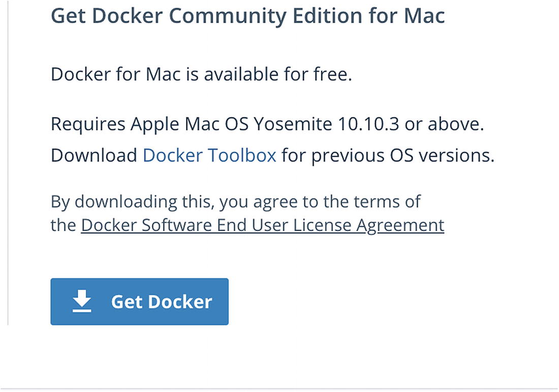Click the download arrow icon
This screenshot has height=392, width=559.
coord(82,302)
